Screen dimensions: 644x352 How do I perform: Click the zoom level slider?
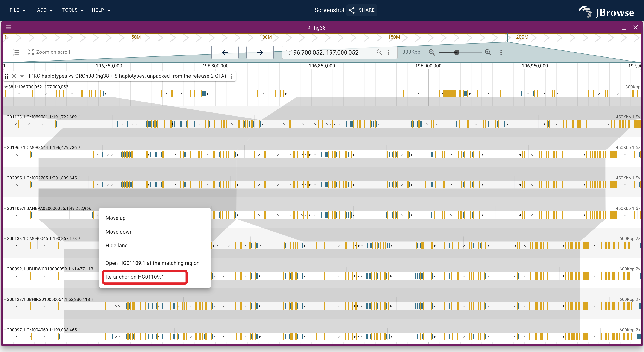(x=460, y=52)
